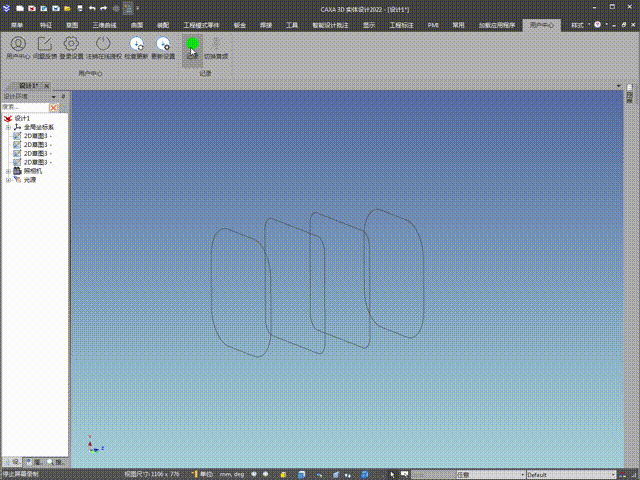Expand the 光源 light source node
The image size is (640, 480).
[8, 180]
